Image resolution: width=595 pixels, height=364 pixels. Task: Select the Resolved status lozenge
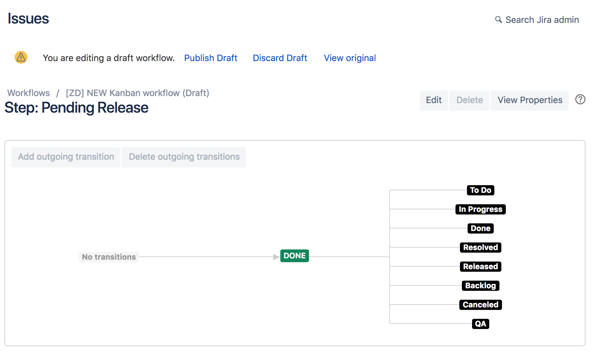[x=480, y=247]
